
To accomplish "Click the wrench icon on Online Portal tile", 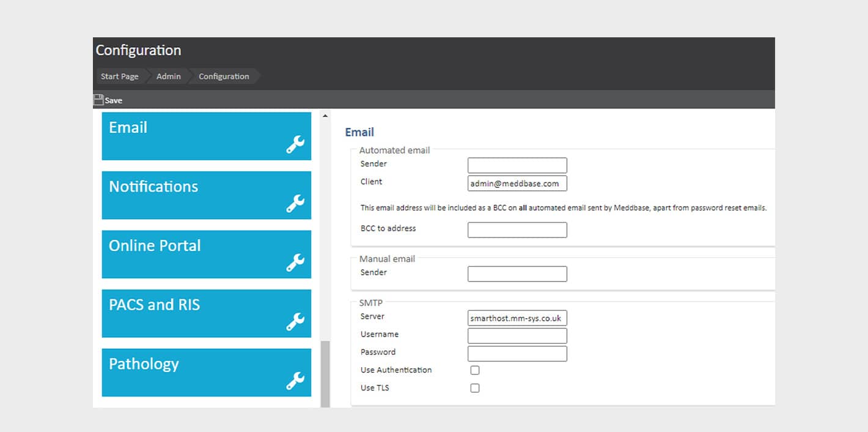I will 295,263.
